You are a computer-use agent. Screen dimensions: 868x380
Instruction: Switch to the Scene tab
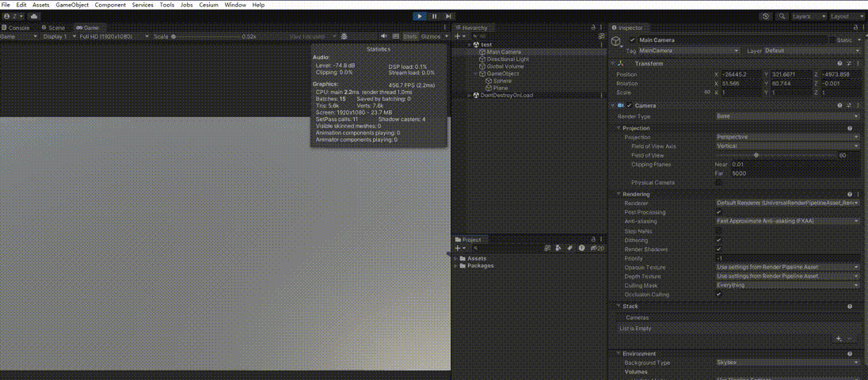(53, 27)
